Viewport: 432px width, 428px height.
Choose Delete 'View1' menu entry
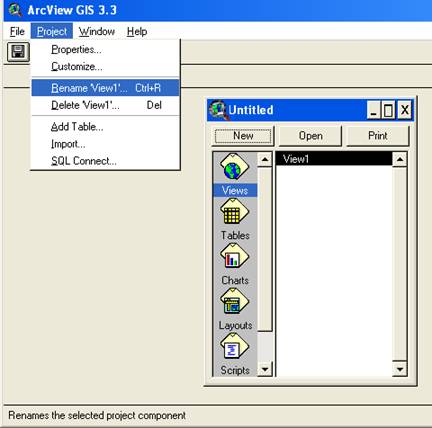(105, 105)
